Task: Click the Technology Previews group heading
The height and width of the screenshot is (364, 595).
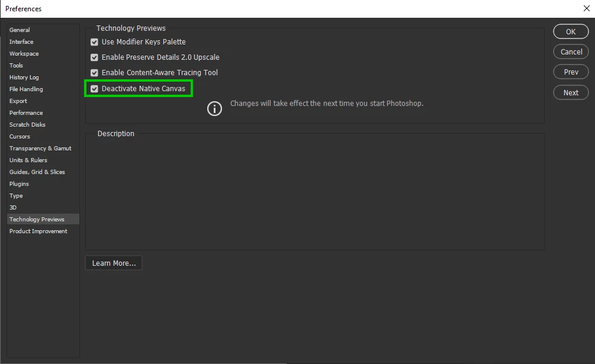Action: (131, 28)
